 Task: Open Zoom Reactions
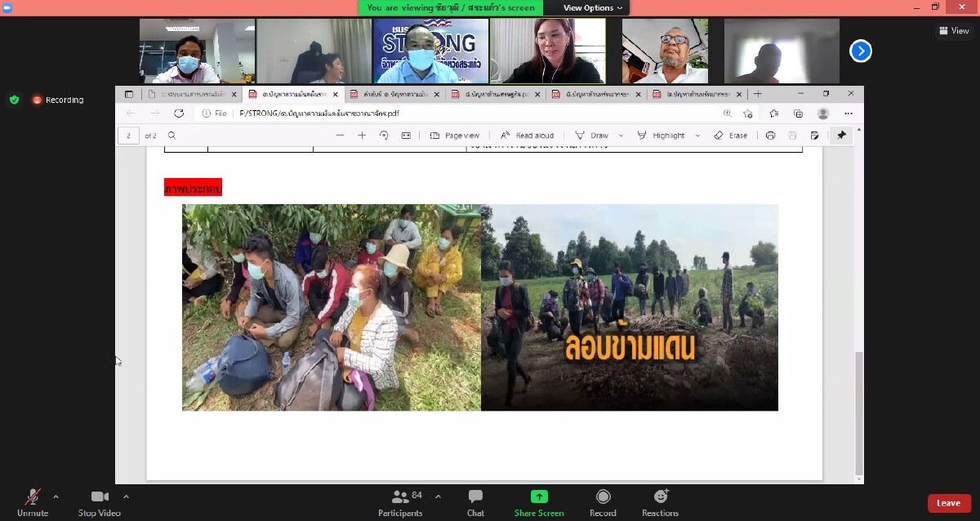660,502
